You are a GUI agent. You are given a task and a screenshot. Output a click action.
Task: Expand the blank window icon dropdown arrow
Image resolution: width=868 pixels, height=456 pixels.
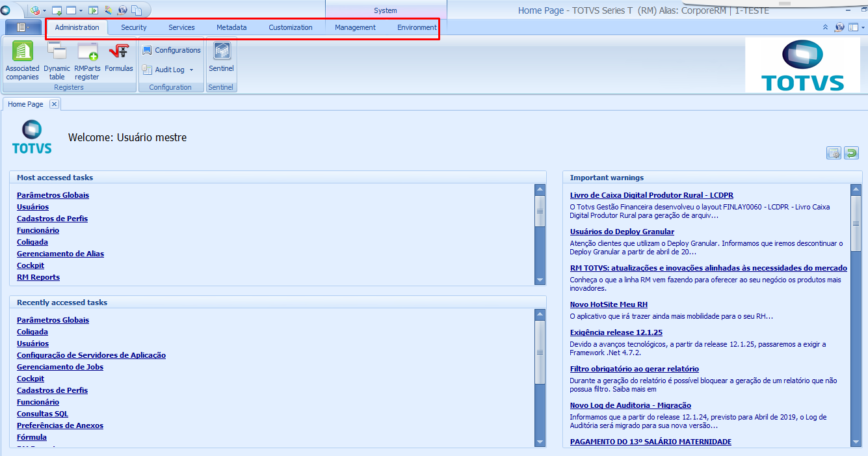pos(81,11)
